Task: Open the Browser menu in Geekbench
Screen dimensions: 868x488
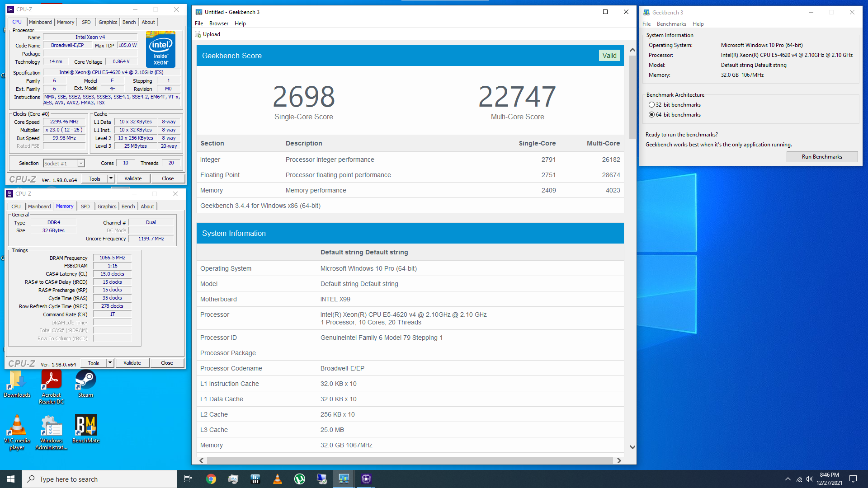Action: pos(219,23)
